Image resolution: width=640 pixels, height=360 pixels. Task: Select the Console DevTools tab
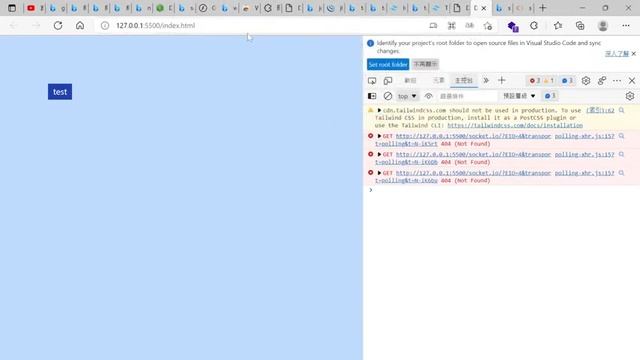(x=464, y=81)
